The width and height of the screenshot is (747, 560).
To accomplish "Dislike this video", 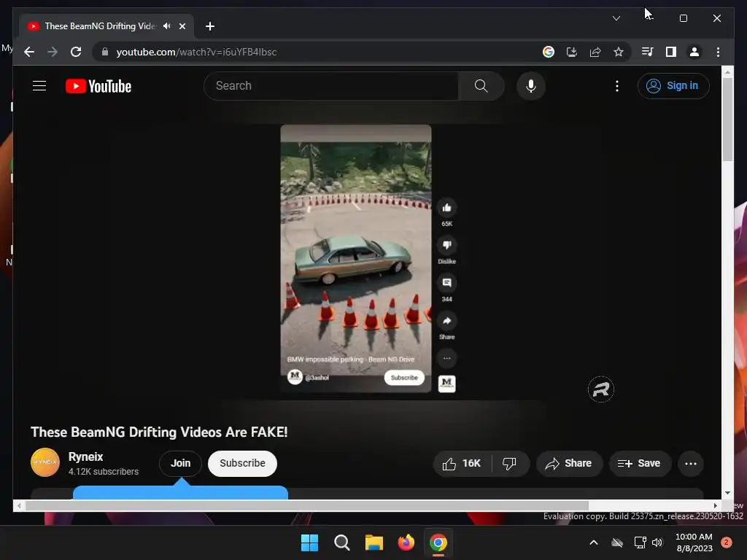I will coord(510,463).
